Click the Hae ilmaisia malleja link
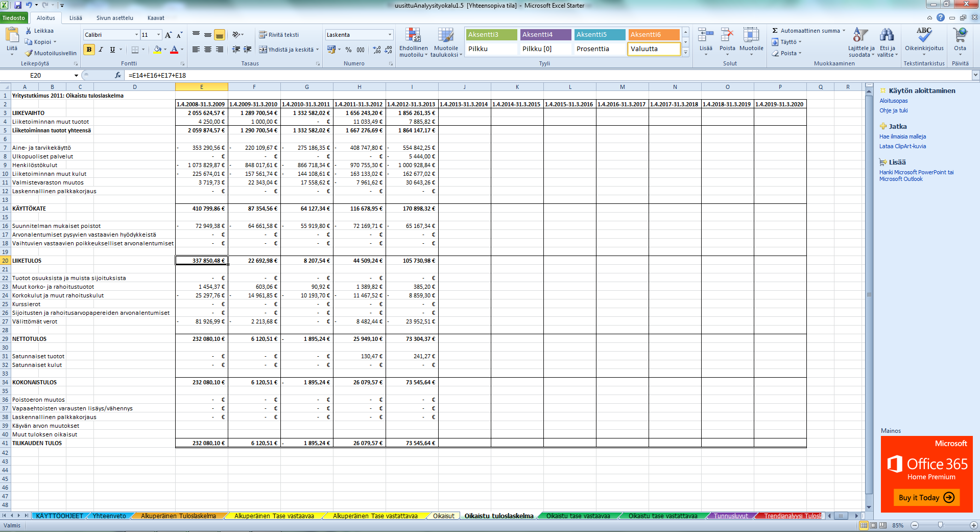Screen dimensions: 980x532 pos(902,136)
